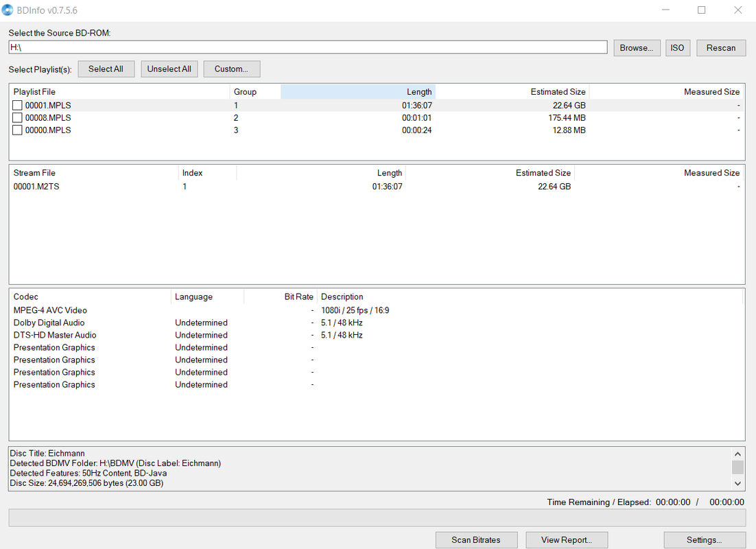
Task: Open View Report...
Action: pyautogui.click(x=567, y=540)
